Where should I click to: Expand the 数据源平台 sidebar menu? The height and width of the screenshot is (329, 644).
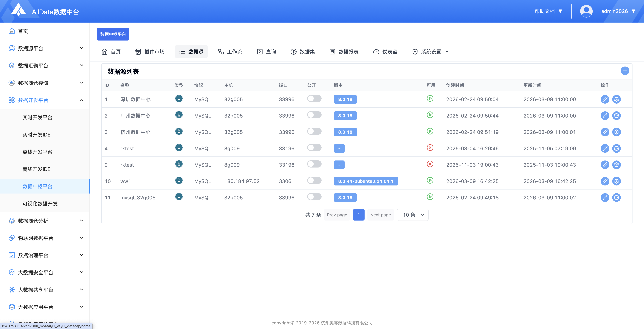pos(45,48)
